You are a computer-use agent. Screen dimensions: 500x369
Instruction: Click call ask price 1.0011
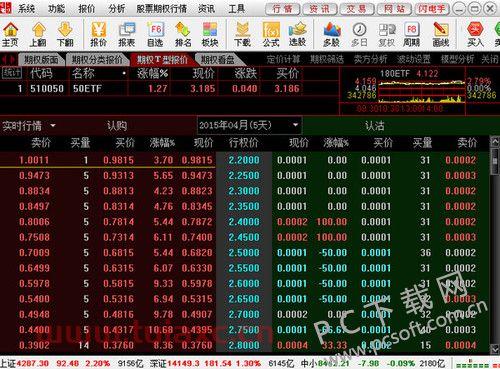tap(34, 160)
